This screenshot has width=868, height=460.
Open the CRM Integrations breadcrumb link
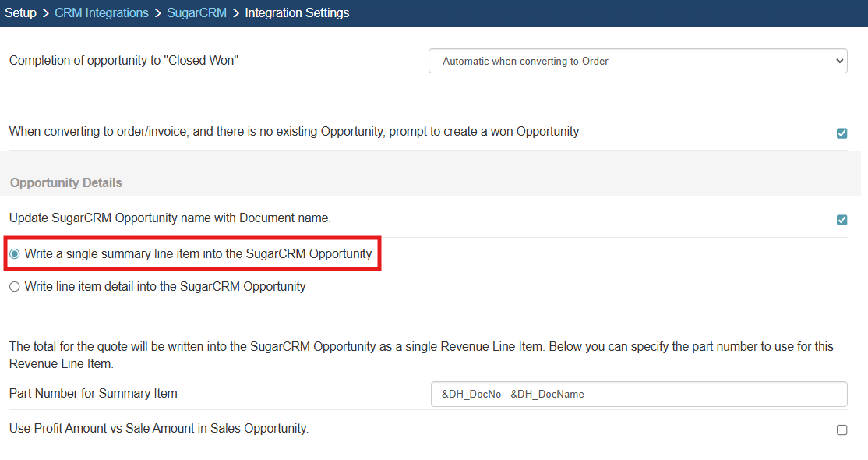[101, 12]
